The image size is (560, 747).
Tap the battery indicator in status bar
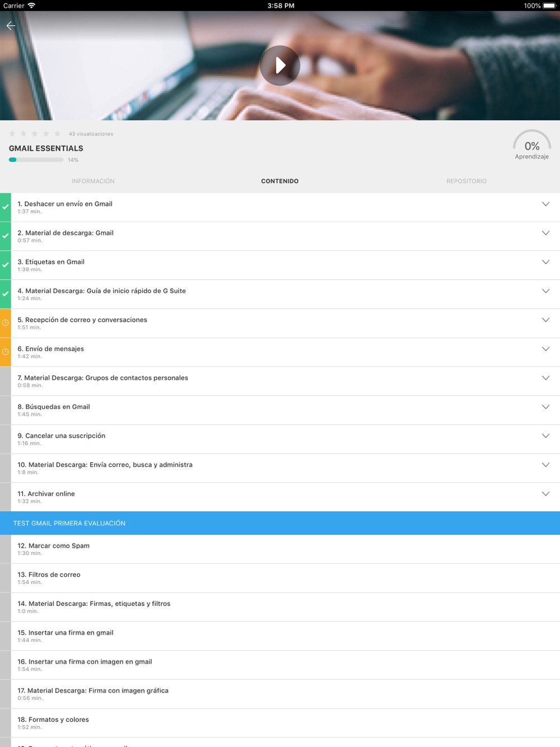[549, 6]
